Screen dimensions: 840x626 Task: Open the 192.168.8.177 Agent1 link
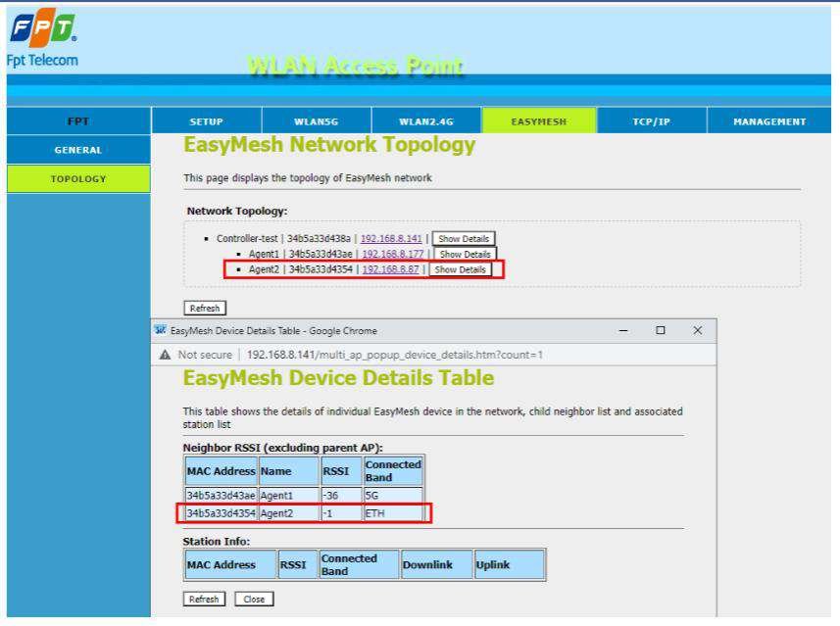coord(393,254)
